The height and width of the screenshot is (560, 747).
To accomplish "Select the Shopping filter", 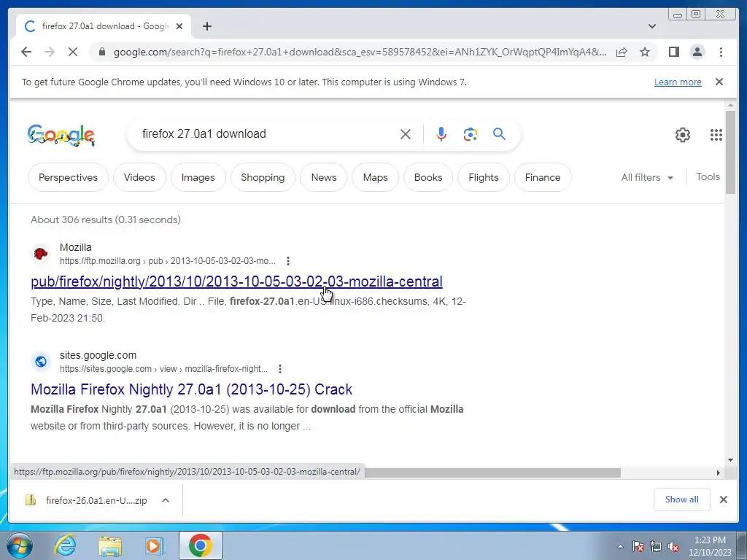I will click(263, 177).
